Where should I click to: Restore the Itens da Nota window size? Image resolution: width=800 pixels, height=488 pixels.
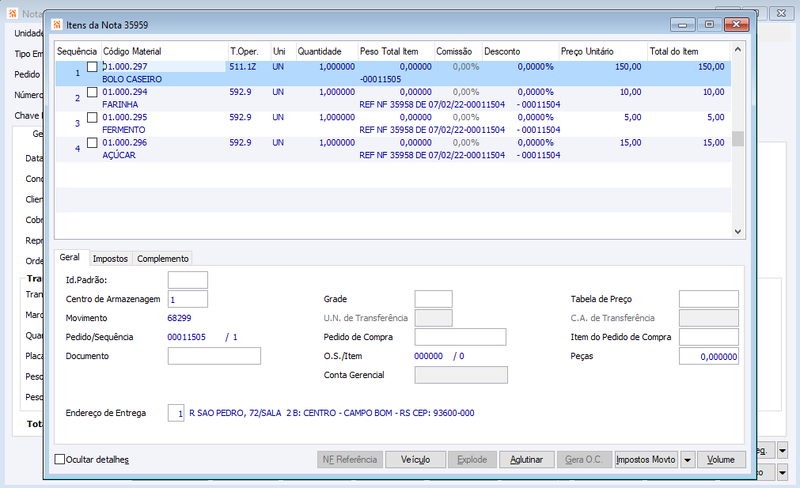point(709,24)
